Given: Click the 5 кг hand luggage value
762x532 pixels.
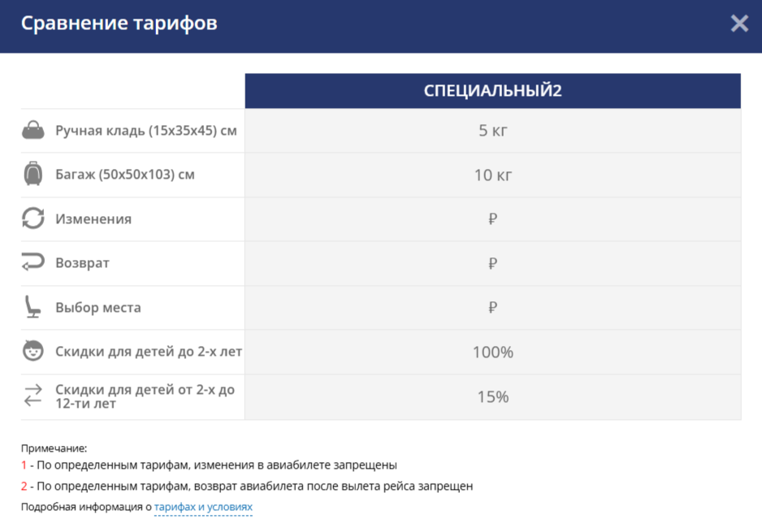Looking at the screenshot, I should point(493,130).
